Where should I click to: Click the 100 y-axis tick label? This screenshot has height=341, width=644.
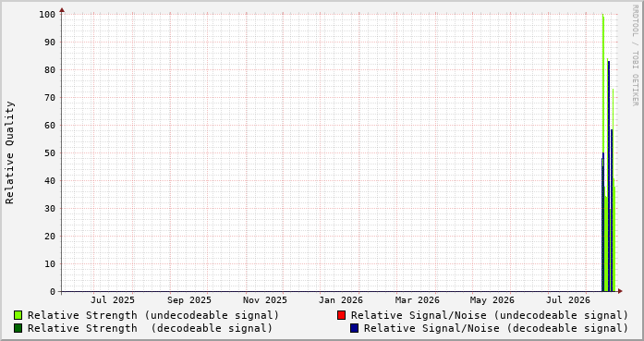47,15
